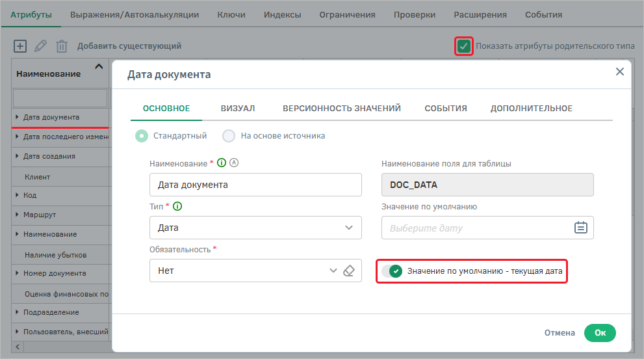Sort by Наименование column arrow
Image resolution: width=644 pixels, height=359 pixels.
[99, 66]
